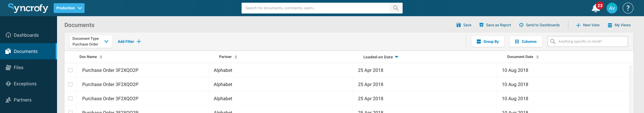This screenshot has height=113, width=644.
Task: Click the search magnifier icon
Action: coord(396,8)
